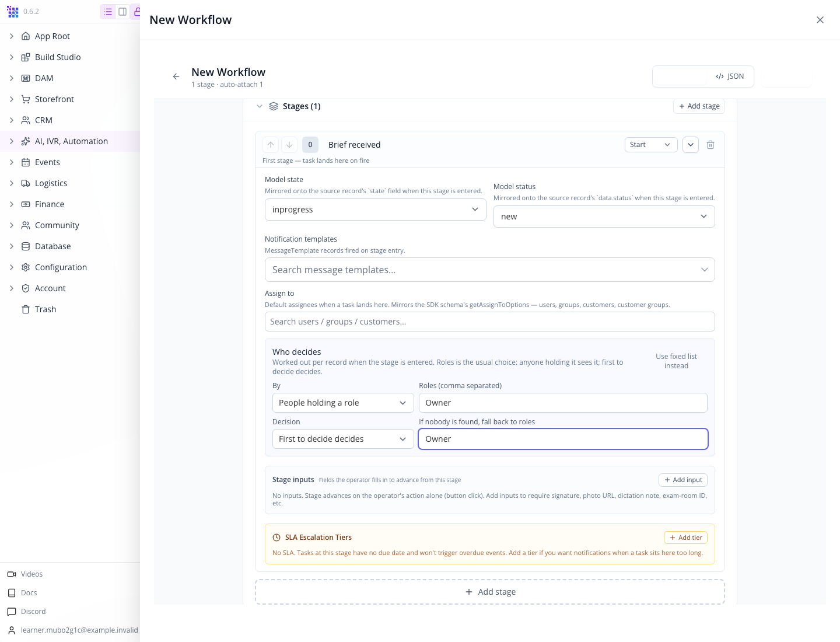
Task: Click the Add input button
Action: coord(683,480)
